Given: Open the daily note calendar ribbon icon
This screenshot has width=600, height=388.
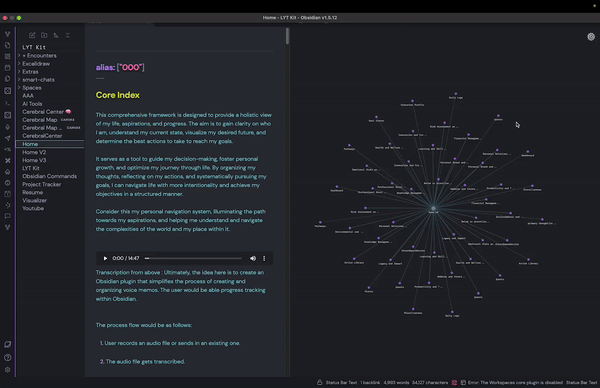Looking at the screenshot, I should 8,68.
